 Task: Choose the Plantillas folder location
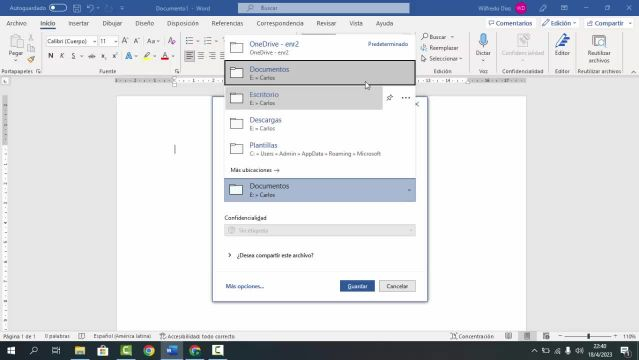(320, 149)
